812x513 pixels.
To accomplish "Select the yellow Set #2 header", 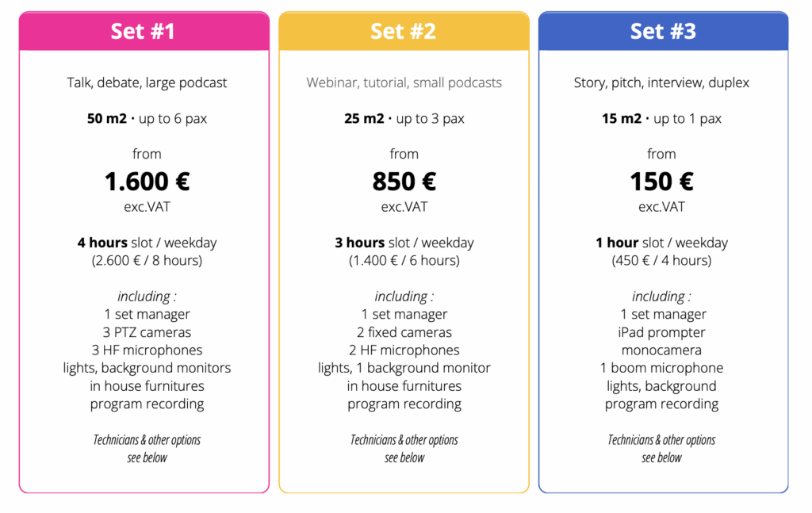I will pyautogui.click(x=404, y=31).
